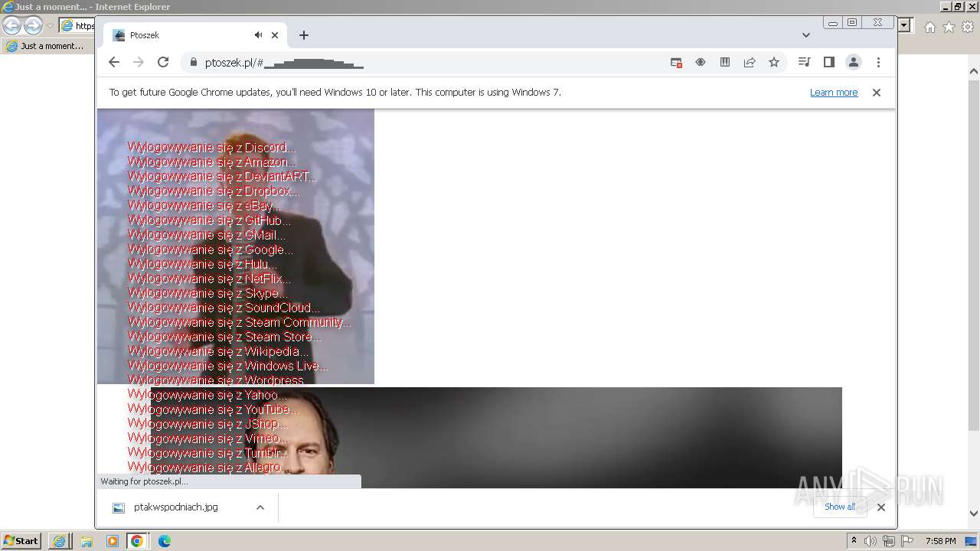Show all downloads
The image size is (980, 551).
pyautogui.click(x=840, y=507)
